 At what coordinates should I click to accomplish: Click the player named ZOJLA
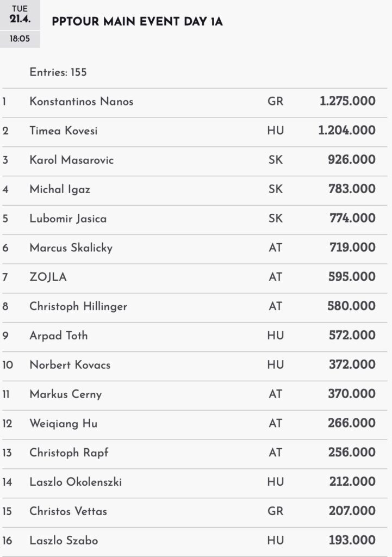tap(48, 277)
